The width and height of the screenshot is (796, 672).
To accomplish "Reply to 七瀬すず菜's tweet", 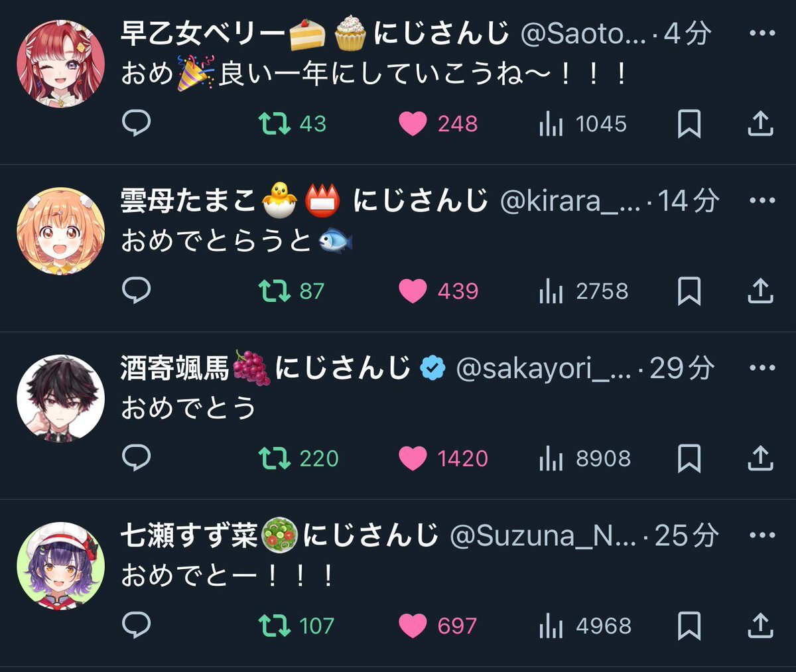I will 137,625.
